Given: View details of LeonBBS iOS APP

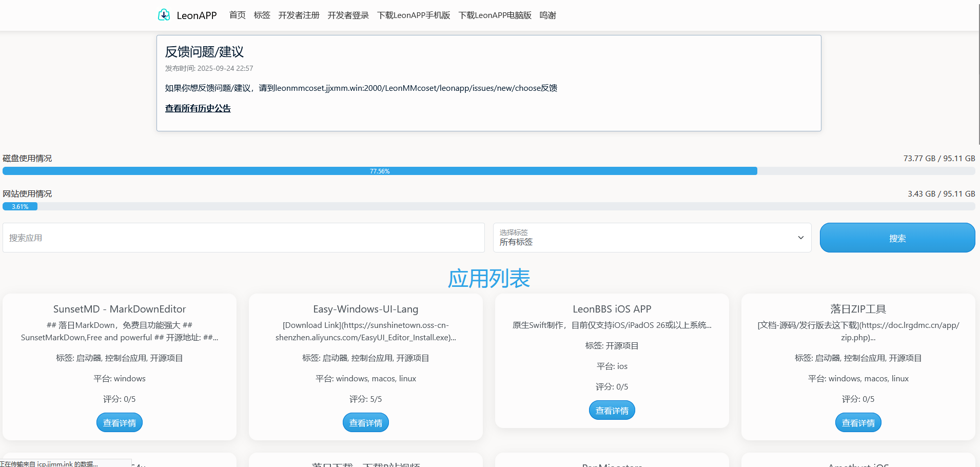Looking at the screenshot, I should 612,410.
